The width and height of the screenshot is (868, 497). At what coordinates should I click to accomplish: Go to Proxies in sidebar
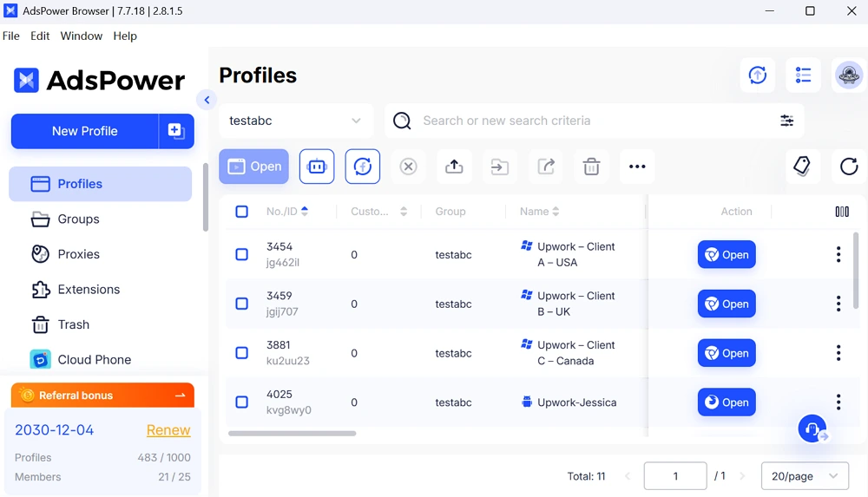pos(100,254)
